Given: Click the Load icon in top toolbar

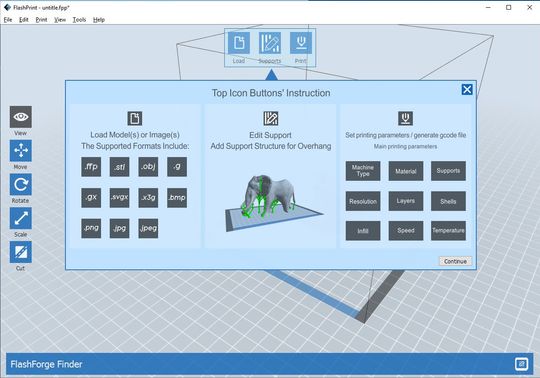Looking at the screenshot, I should click(239, 43).
